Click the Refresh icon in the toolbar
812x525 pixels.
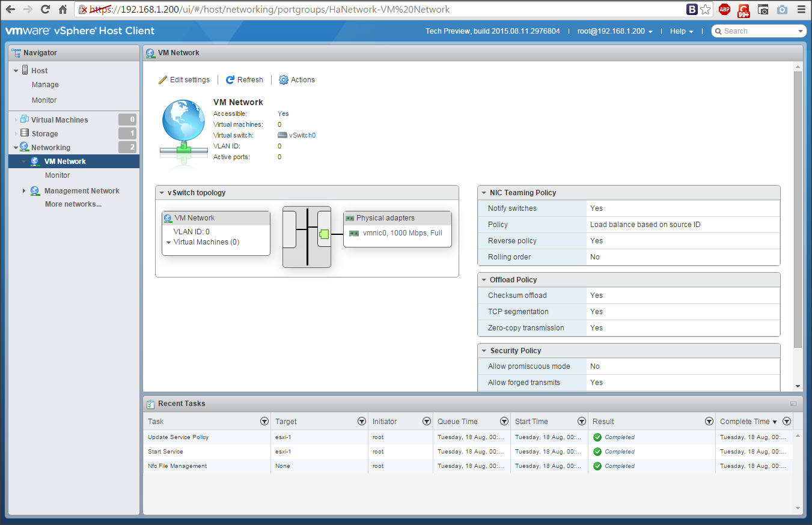[230, 80]
